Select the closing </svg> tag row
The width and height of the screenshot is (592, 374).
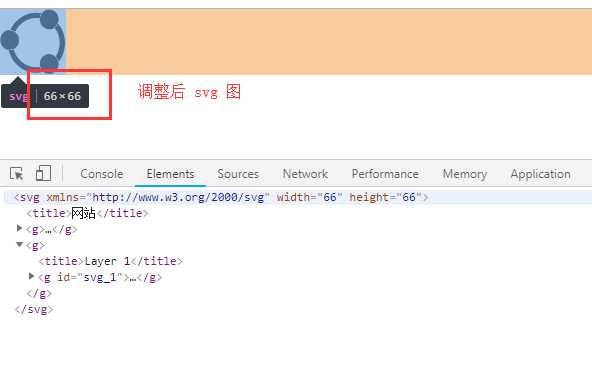pyautogui.click(x=34, y=309)
